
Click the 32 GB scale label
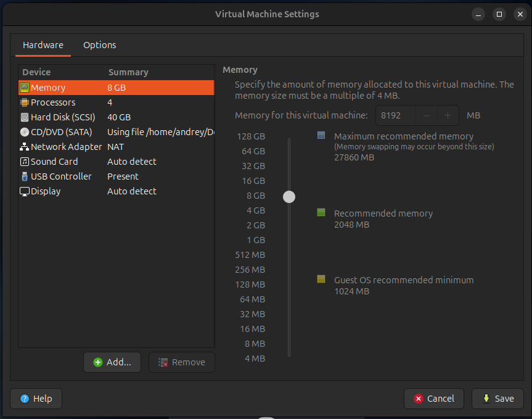[x=253, y=167]
